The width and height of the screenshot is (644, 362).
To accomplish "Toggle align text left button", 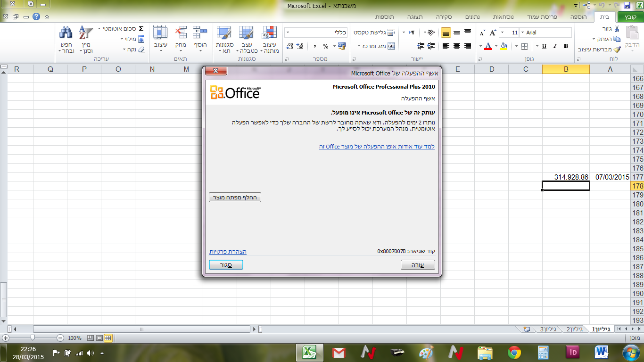I will tap(446, 46).
